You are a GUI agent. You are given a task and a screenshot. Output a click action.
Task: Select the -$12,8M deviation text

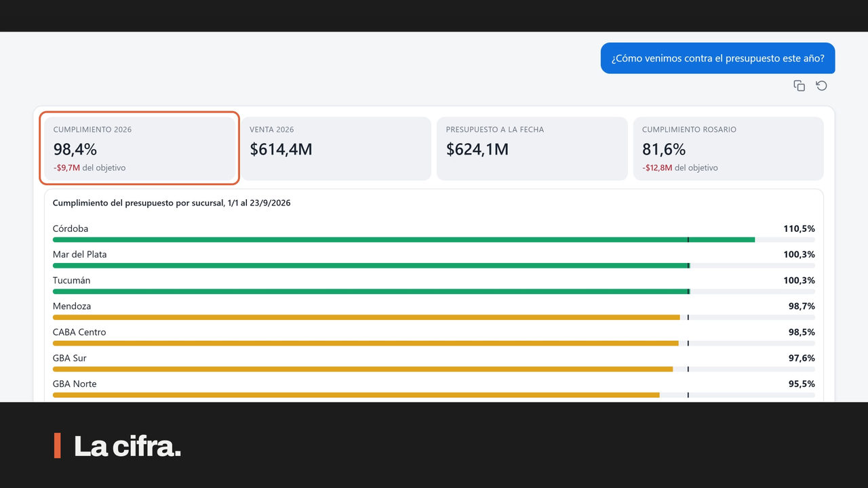point(657,167)
